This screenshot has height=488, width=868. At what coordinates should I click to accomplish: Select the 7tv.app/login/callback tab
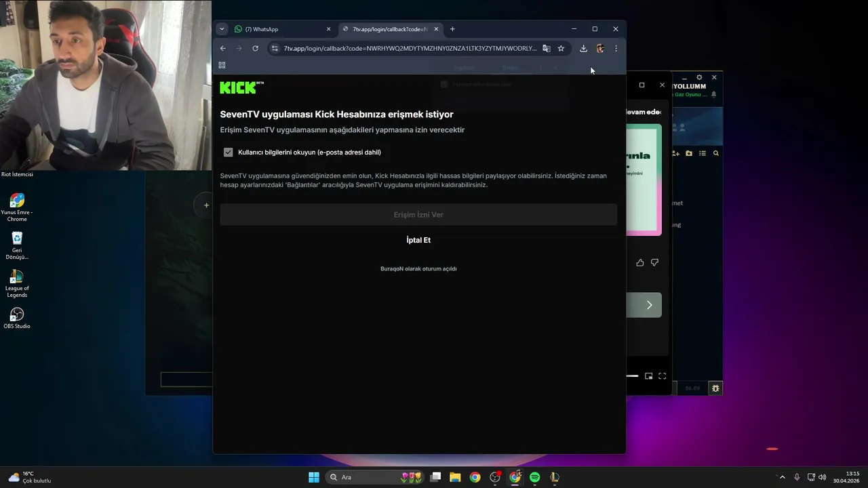[x=390, y=29]
